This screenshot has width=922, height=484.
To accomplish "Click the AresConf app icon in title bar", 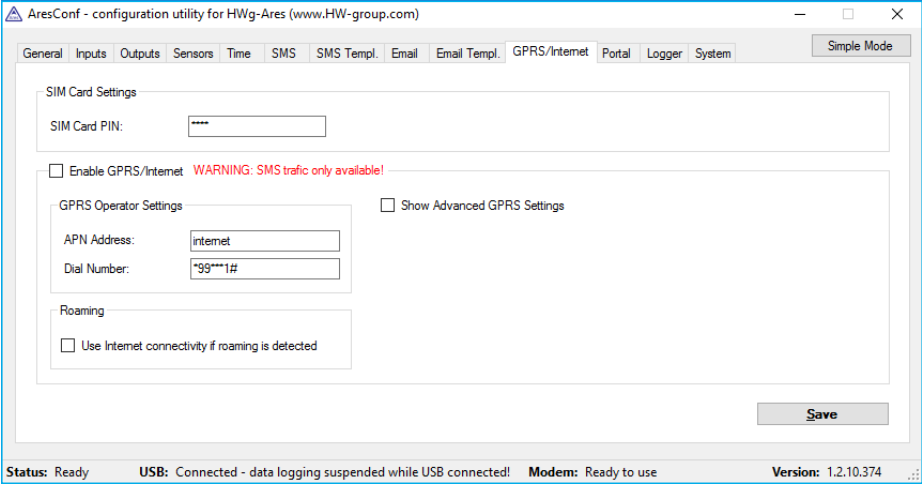I will pos(13,14).
